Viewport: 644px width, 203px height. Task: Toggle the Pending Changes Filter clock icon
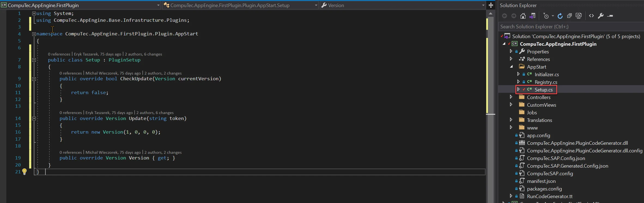pos(546,16)
